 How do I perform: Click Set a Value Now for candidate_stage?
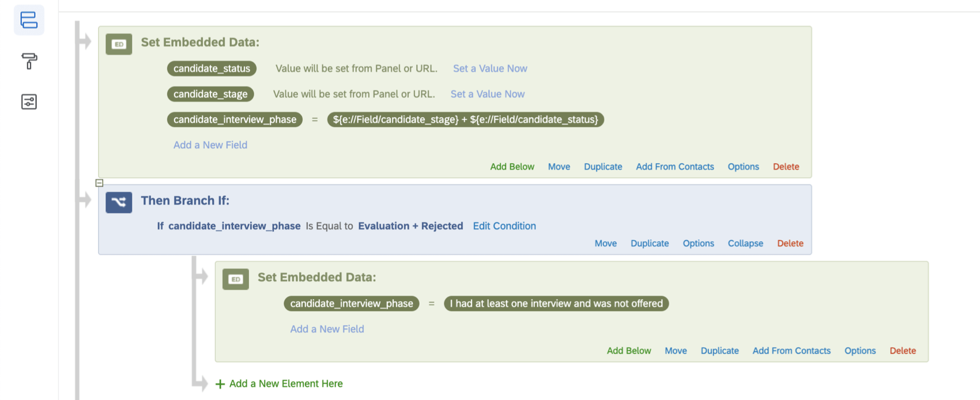pos(488,94)
